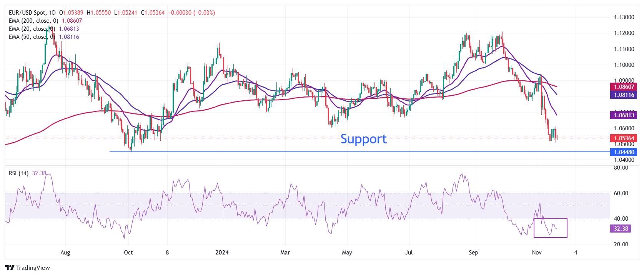Click the current price label 1.05364
This screenshot has width=644, height=276.
[x=623, y=138]
